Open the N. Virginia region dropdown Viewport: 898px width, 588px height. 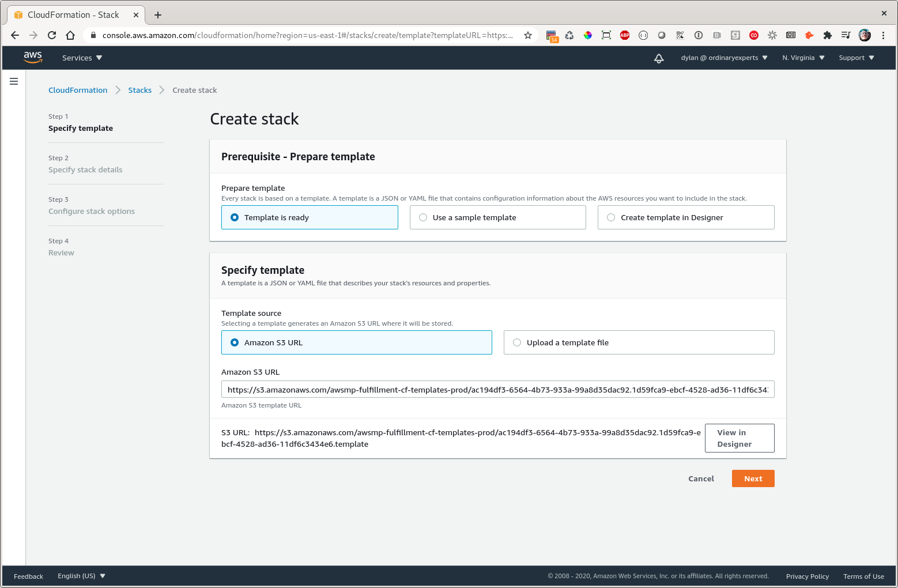[803, 58]
